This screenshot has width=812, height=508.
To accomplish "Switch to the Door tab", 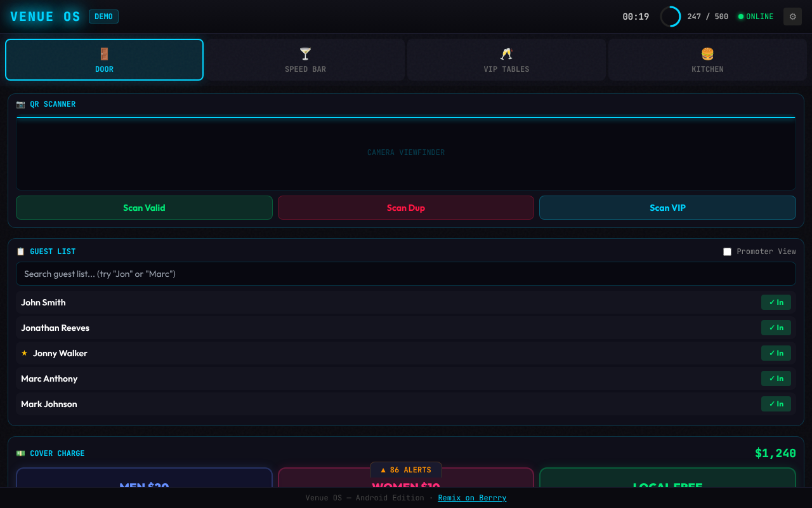I will [104, 60].
